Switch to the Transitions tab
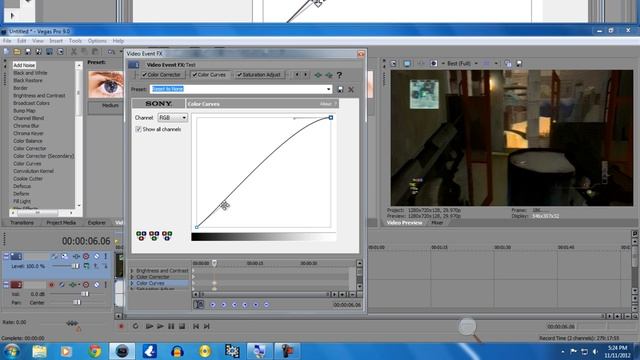Screen dimensions: 640x360 (22, 223)
